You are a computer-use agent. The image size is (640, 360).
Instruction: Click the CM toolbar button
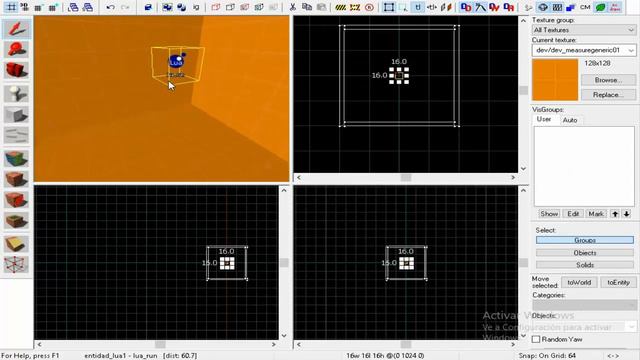585,7
